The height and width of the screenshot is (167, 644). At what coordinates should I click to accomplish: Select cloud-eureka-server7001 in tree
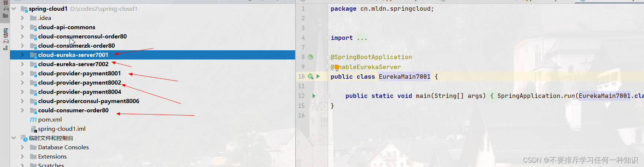tap(73, 55)
